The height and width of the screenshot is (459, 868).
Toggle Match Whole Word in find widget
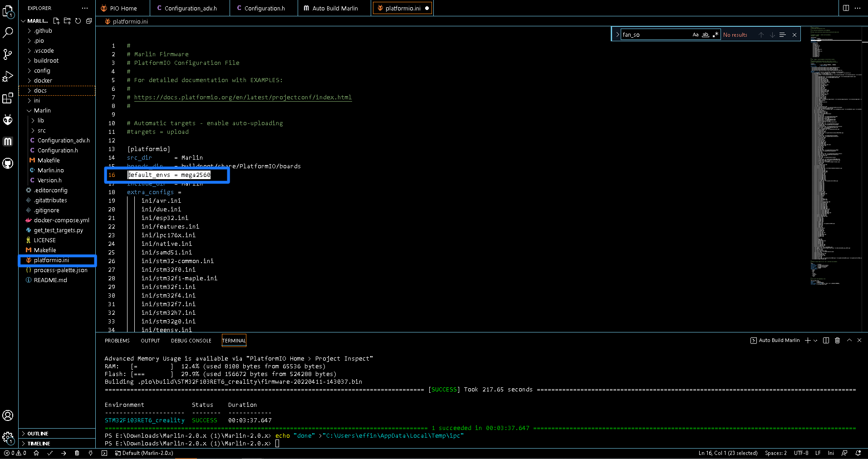[706, 34]
